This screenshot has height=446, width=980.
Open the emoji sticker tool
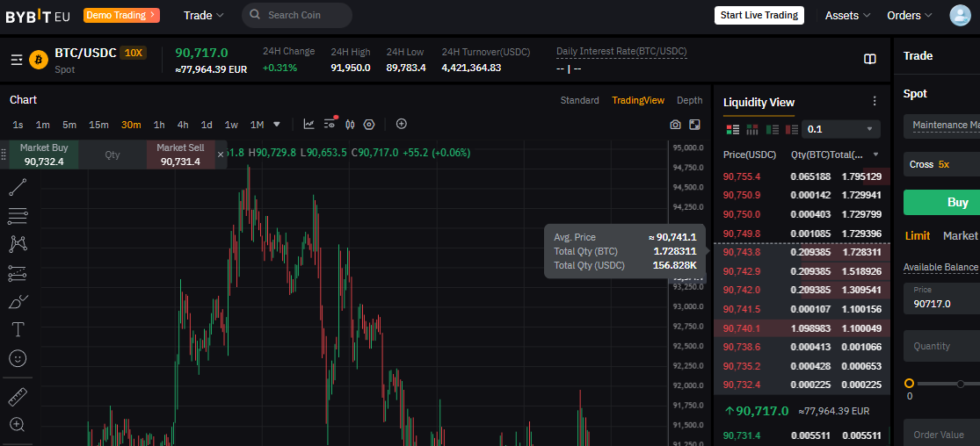pos(18,358)
